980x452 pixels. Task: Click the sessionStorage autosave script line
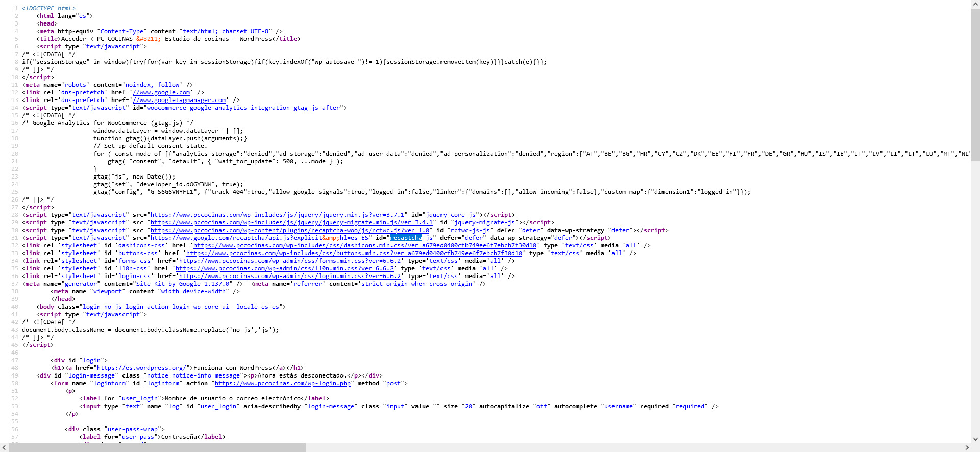click(284, 62)
